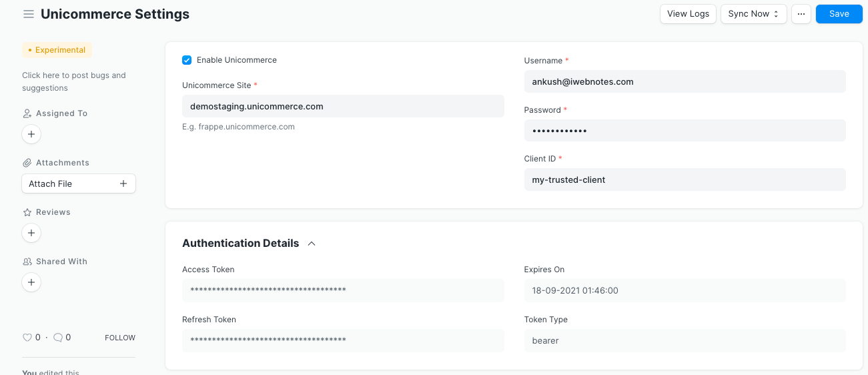Save the Unicommerce settings

coord(839,14)
